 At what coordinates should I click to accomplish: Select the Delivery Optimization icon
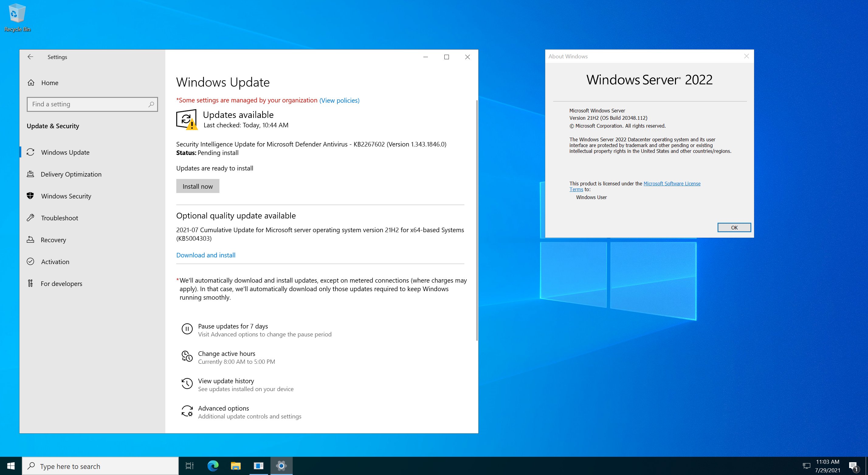coord(31,174)
